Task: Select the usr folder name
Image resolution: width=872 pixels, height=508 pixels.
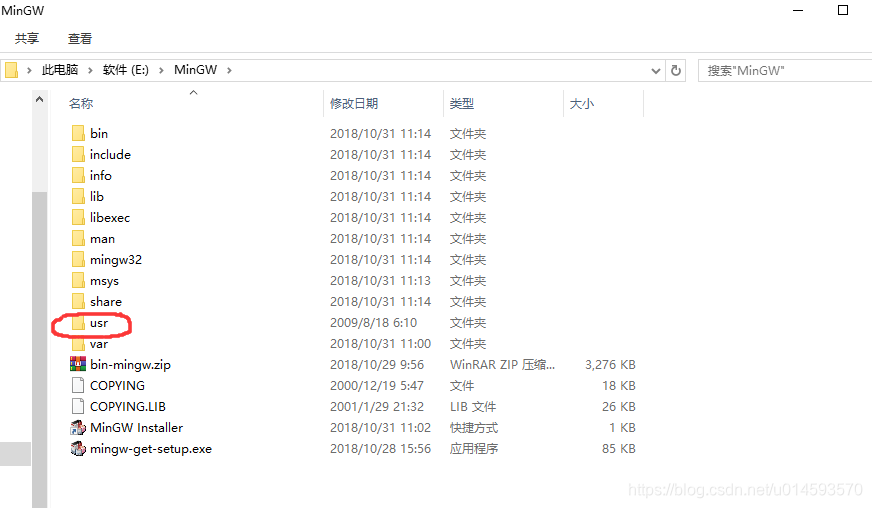Action: 99,323
